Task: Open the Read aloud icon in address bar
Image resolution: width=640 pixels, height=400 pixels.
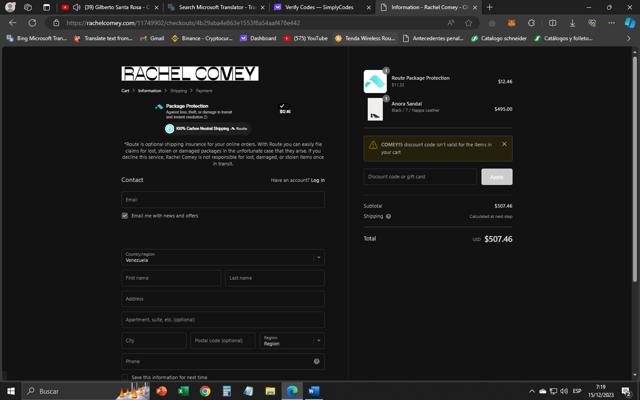Action: (x=451, y=23)
